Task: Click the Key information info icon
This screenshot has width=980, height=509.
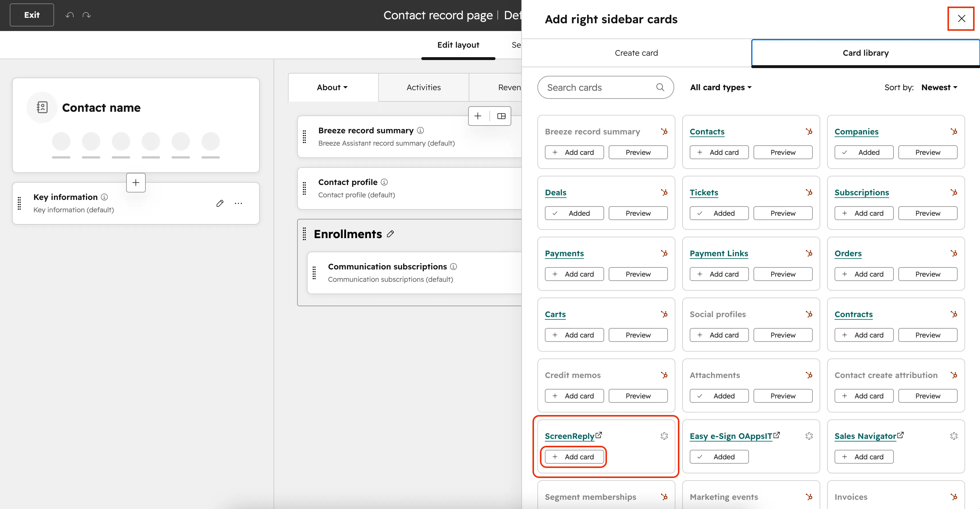Action: point(104,197)
